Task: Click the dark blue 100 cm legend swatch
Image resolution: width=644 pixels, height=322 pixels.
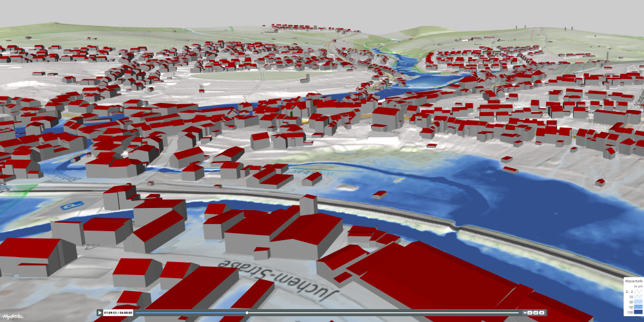Action: (x=638, y=312)
